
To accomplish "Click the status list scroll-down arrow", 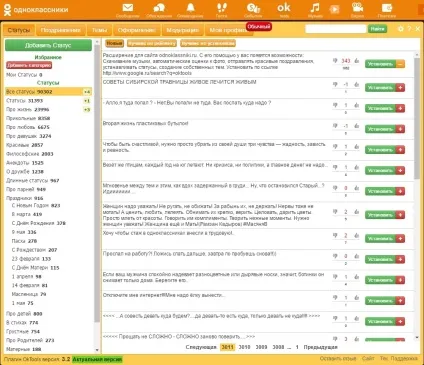I will coord(417,338).
